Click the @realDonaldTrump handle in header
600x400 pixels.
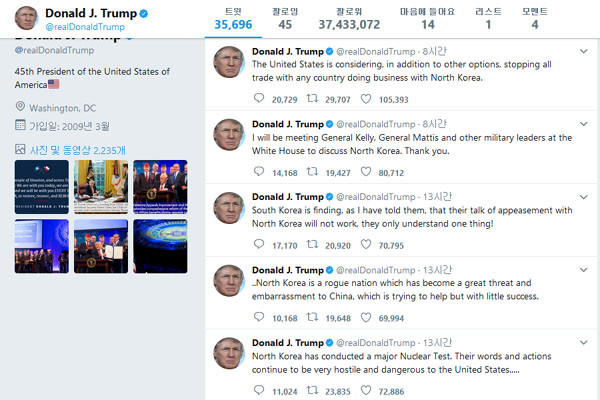pos(85,27)
